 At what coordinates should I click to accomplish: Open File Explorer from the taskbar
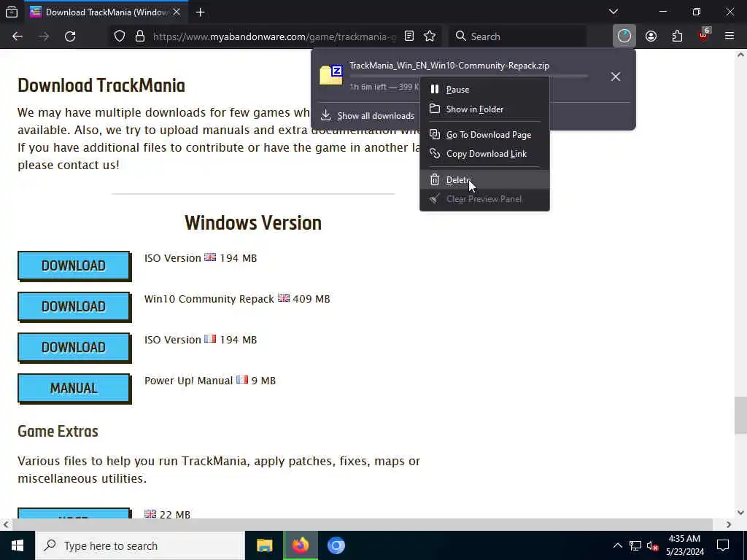pos(264,545)
